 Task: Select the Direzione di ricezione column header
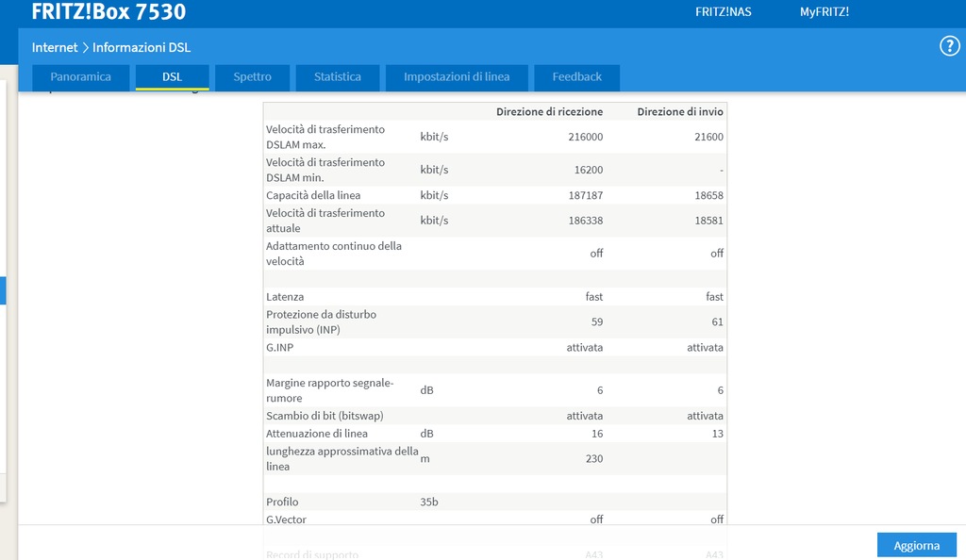[x=550, y=111]
